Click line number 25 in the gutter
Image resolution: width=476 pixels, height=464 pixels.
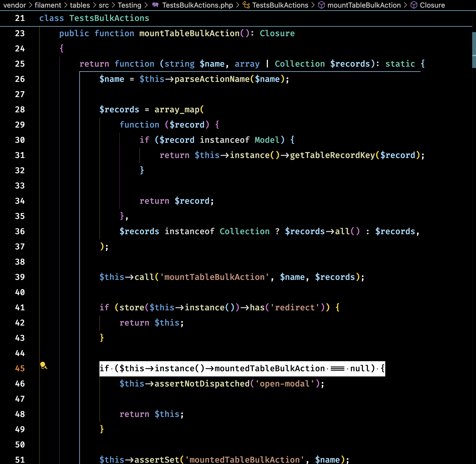click(x=20, y=64)
